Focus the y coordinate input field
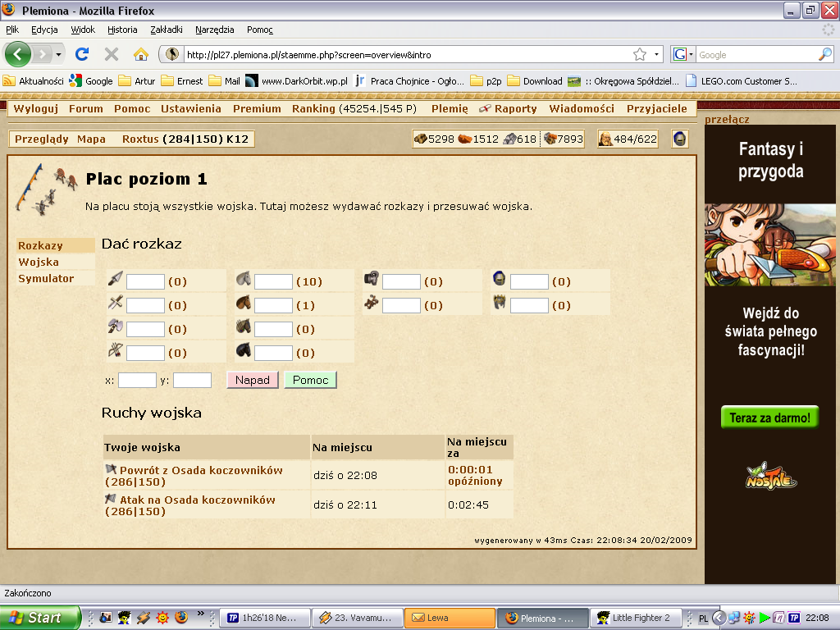The image size is (840, 630). (192, 381)
